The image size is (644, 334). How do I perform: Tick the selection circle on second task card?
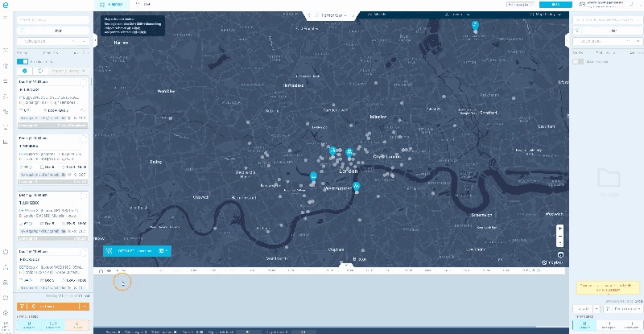(84, 139)
